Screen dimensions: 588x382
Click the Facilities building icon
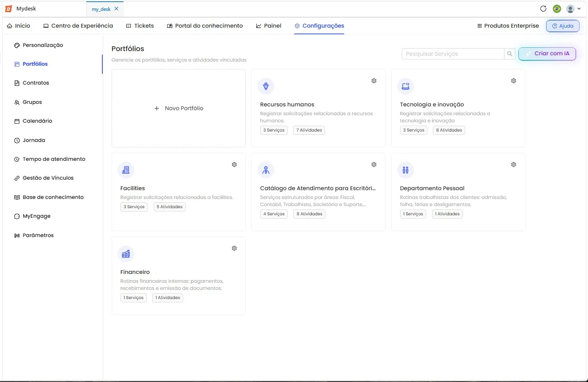pyautogui.click(x=126, y=170)
